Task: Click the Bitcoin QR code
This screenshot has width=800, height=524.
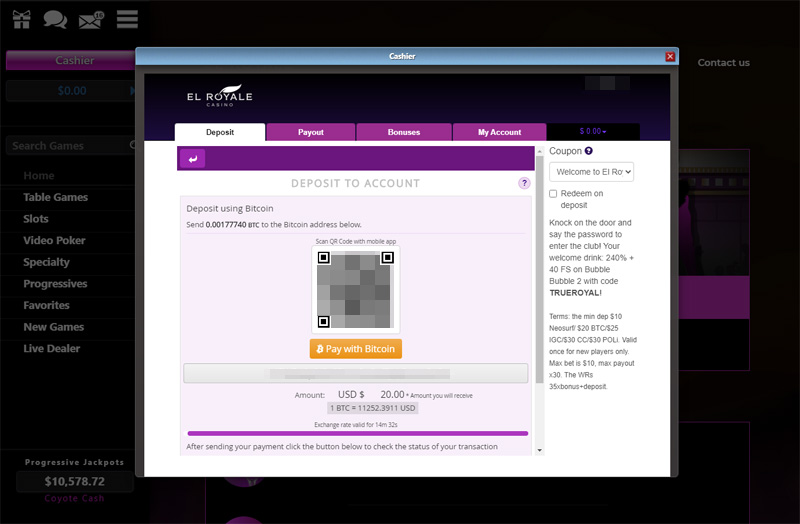Action: point(356,289)
